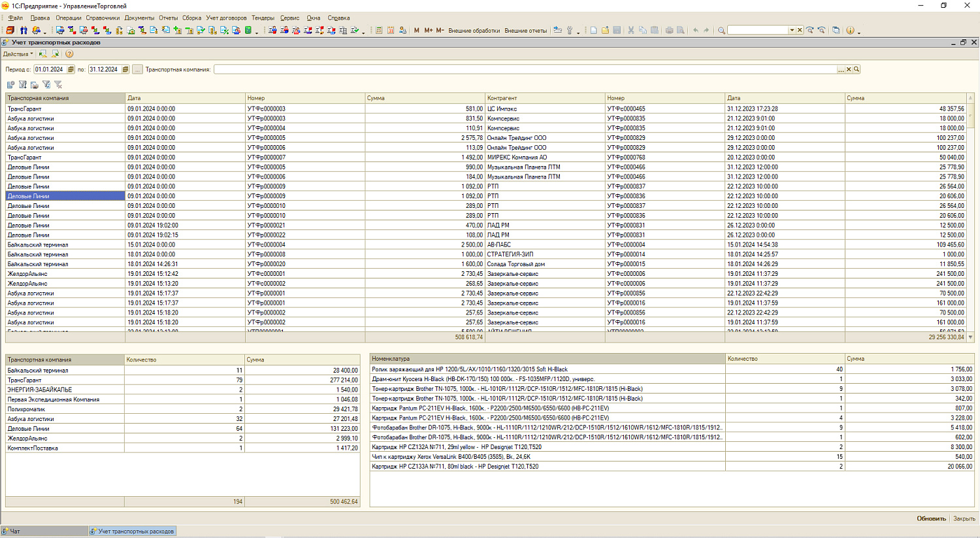Click the binoculars search icon in toolbar
Viewport: 980px width, 538px height.
click(x=24, y=30)
